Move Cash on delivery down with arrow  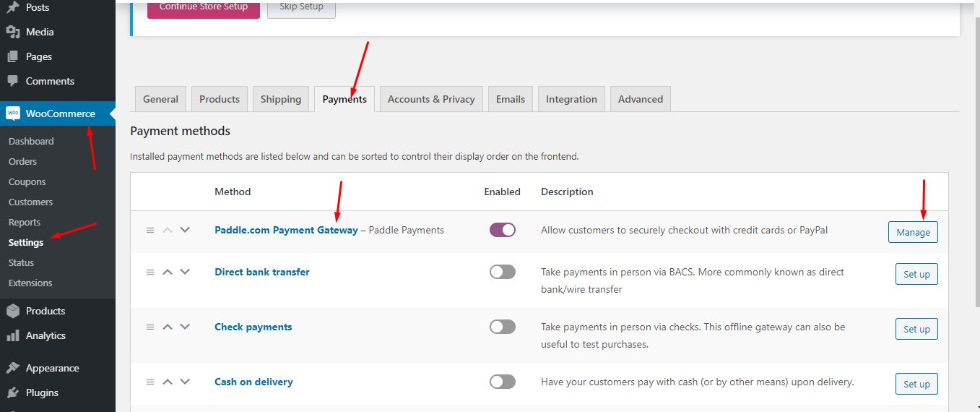[185, 382]
